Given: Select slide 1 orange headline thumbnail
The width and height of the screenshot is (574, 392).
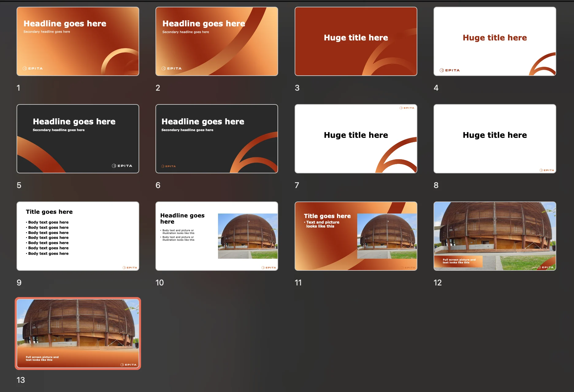Looking at the screenshot, I should tap(78, 41).
